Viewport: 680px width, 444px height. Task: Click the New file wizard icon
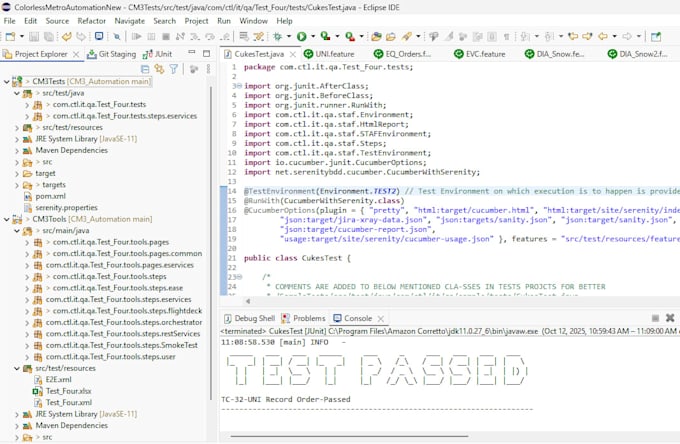click(x=10, y=36)
